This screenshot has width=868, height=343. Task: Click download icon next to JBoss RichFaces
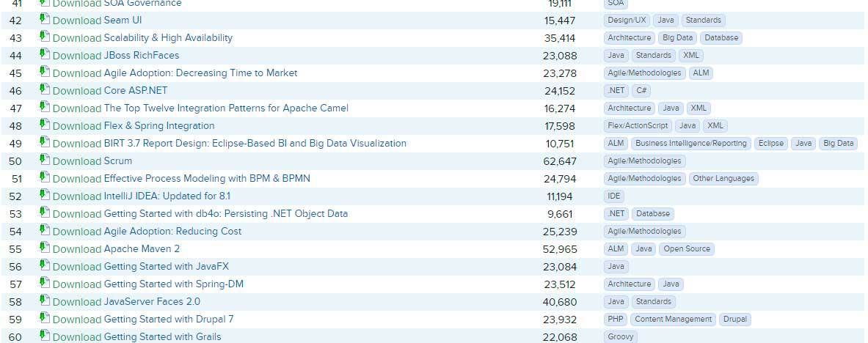click(x=45, y=54)
